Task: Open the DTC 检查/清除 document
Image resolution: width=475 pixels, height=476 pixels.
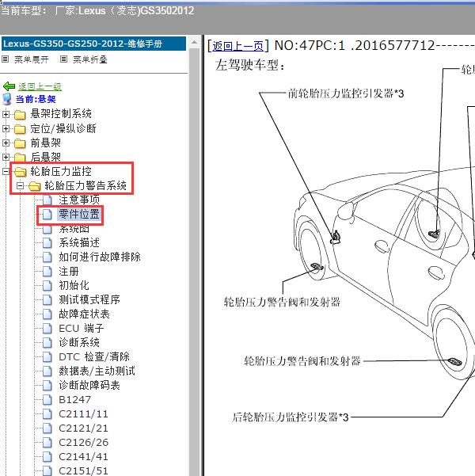Action: [94, 357]
